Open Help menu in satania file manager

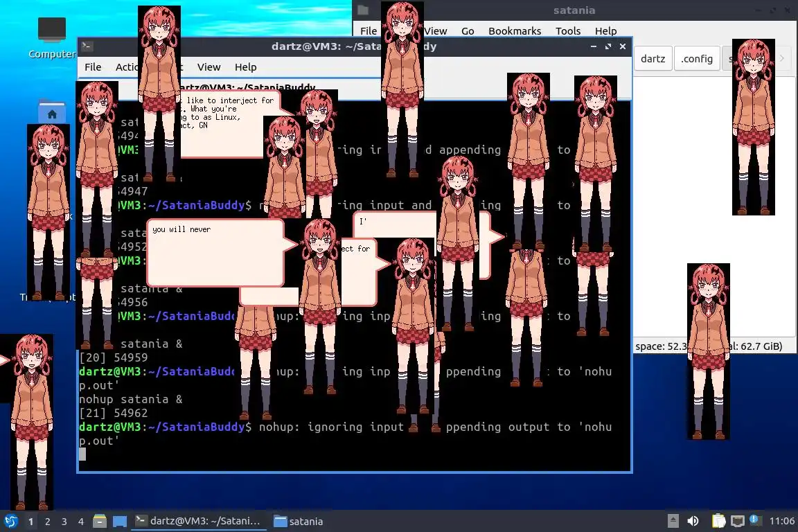point(605,30)
